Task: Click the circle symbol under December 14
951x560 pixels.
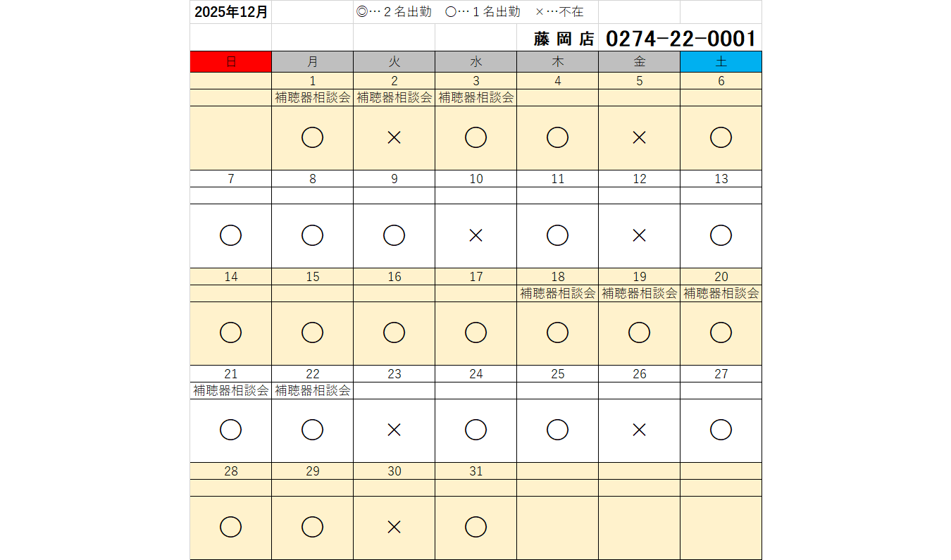Action: tap(230, 332)
